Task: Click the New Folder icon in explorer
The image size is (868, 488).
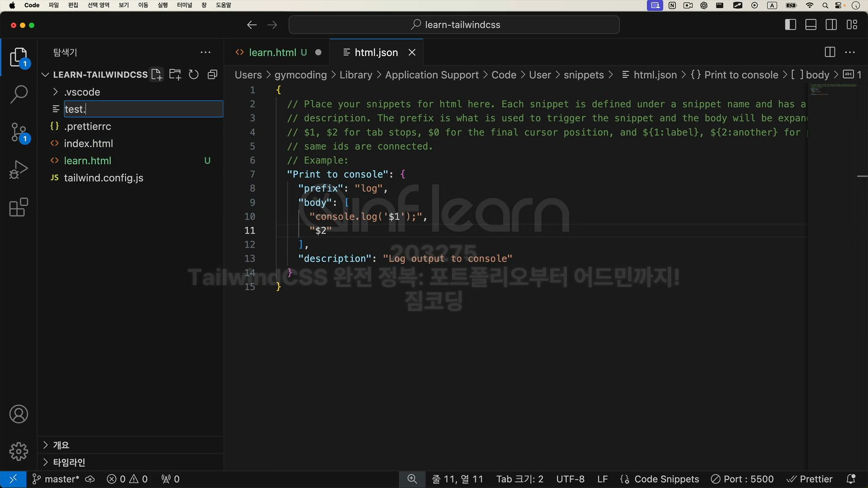Action: click(175, 75)
